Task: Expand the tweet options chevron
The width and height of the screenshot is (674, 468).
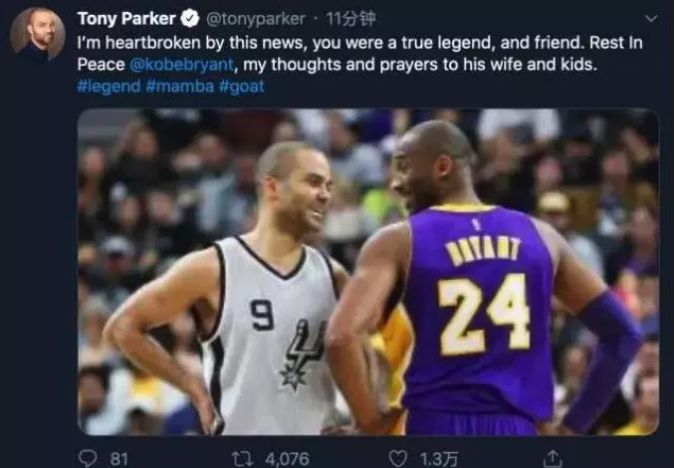Action: pos(651,18)
